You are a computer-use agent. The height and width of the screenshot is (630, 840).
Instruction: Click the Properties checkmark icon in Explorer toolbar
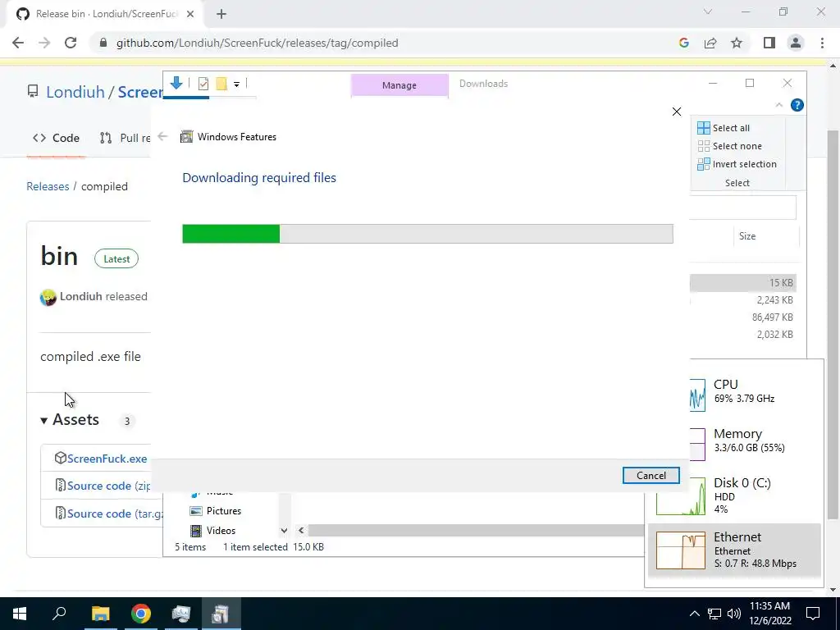(203, 84)
